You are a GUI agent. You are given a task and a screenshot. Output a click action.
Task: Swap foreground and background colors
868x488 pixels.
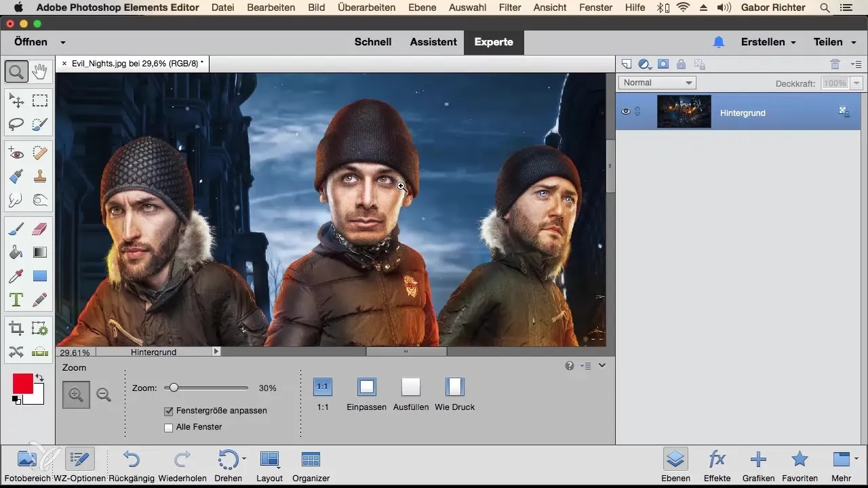click(39, 378)
